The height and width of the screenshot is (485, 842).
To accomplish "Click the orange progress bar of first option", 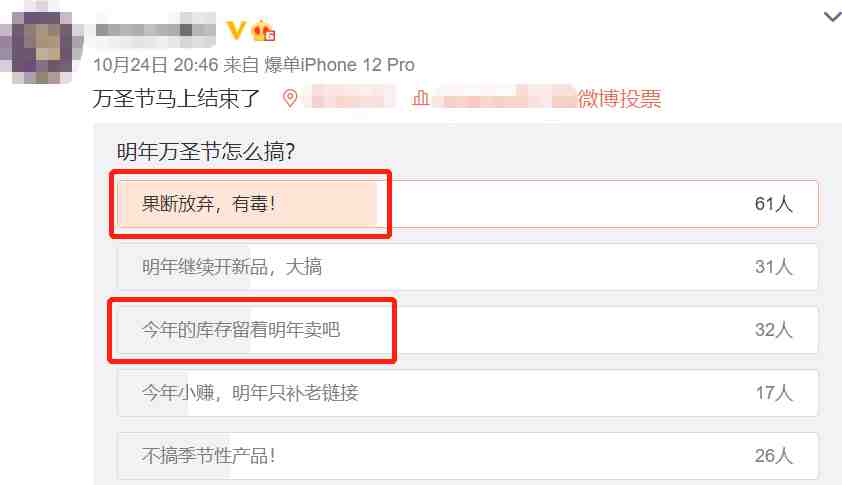I will [248, 204].
